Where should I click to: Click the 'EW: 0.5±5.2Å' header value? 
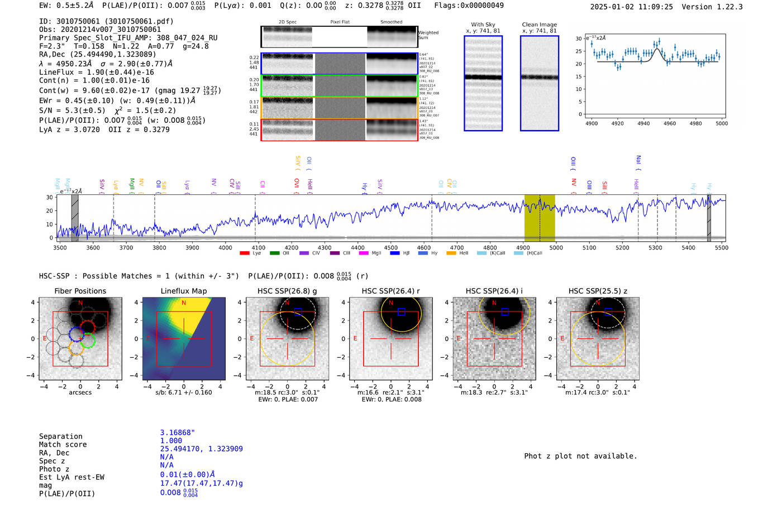coord(66,5)
